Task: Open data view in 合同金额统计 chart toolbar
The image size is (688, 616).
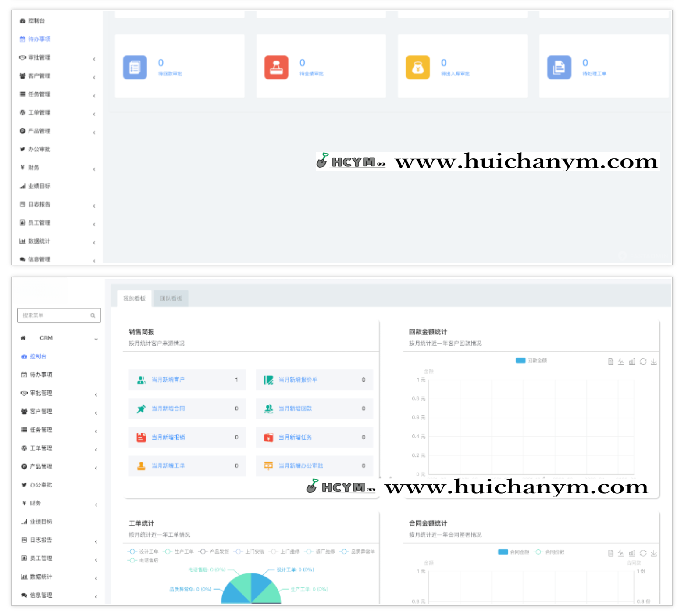Action: coord(610,553)
